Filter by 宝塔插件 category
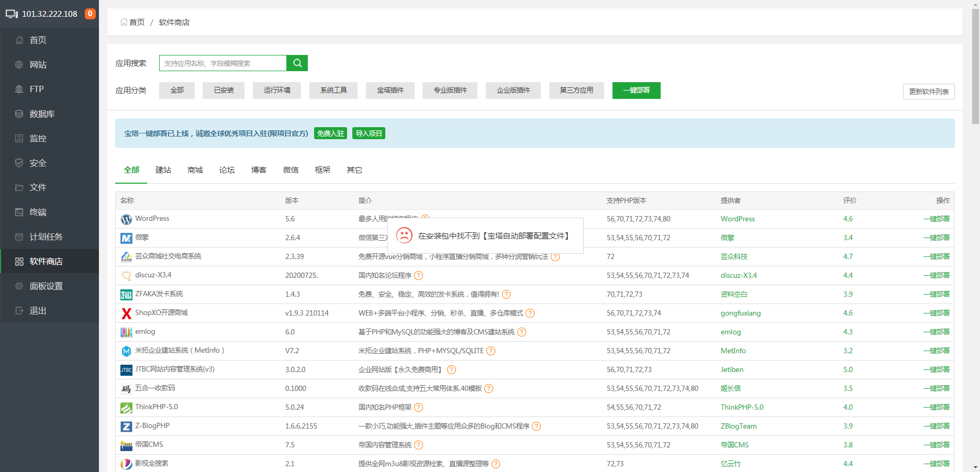 click(390, 90)
